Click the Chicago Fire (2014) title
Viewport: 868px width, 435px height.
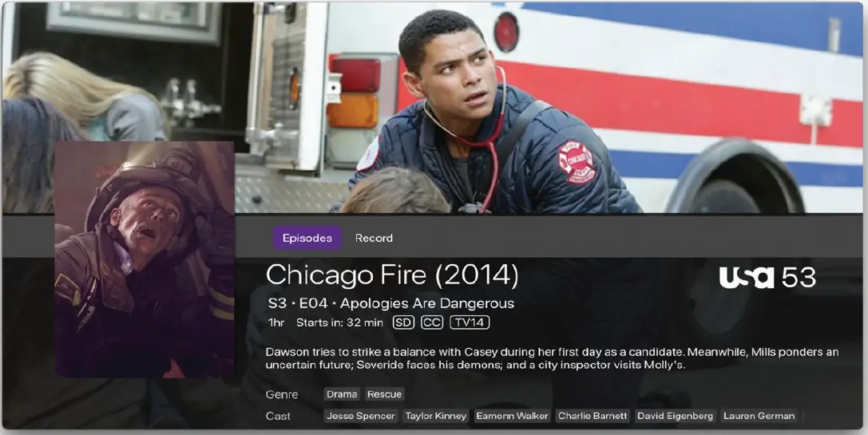[x=392, y=275]
